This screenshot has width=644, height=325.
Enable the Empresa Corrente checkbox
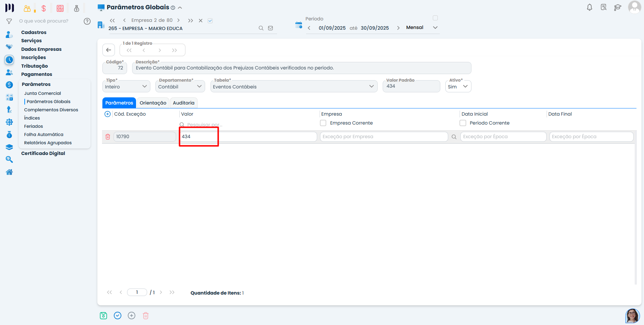point(323,123)
